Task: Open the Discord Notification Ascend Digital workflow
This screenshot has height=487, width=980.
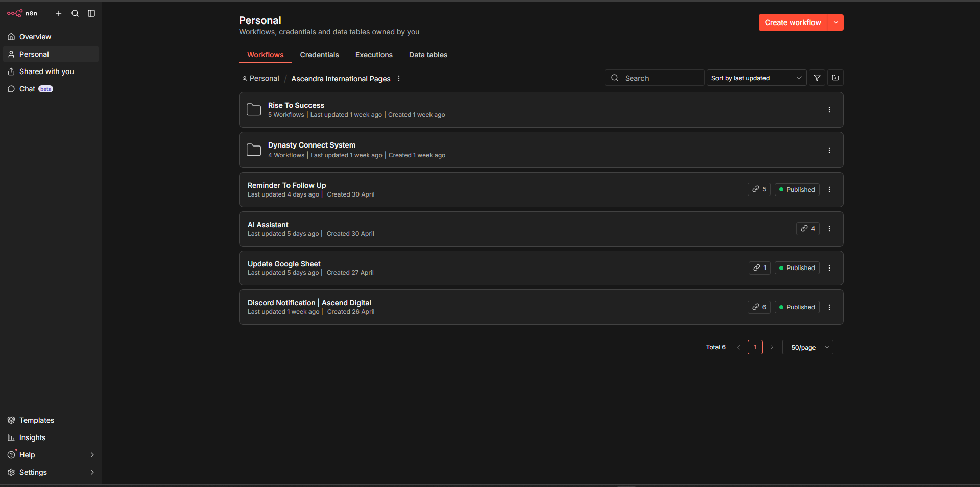Action: click(x=541, y=307)
